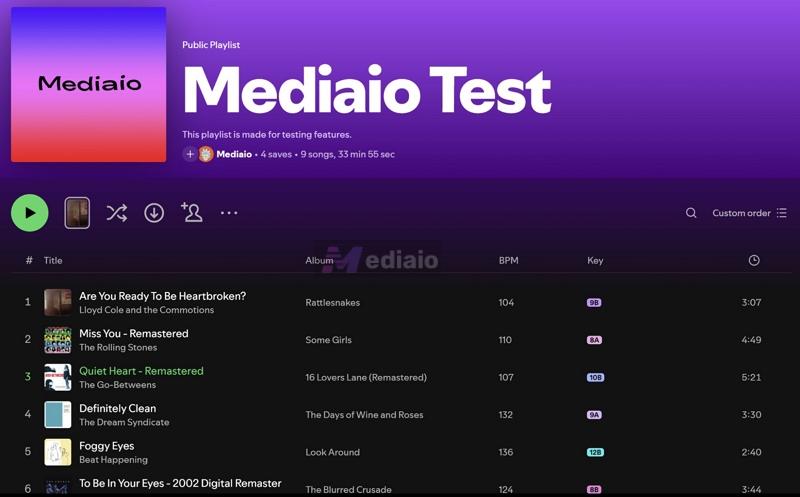Click the Public Playlist label
This screenshot has width=800, height=497.
tap(211, 45)
